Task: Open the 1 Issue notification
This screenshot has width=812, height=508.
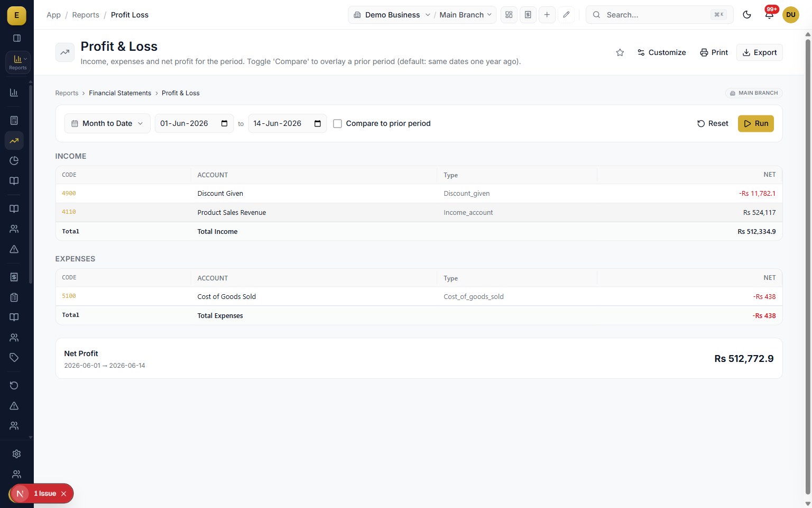Action: click(45, 494)
